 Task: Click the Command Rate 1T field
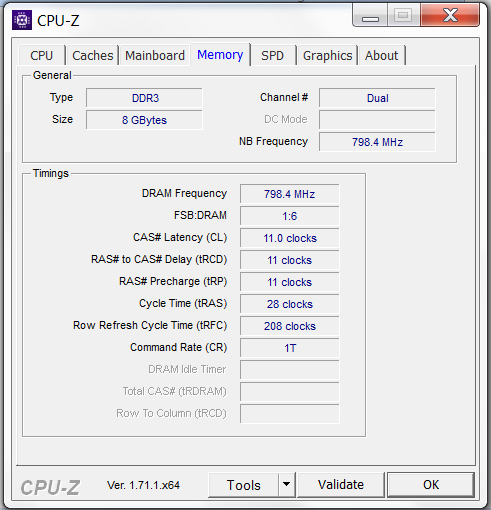pos(289,348)
